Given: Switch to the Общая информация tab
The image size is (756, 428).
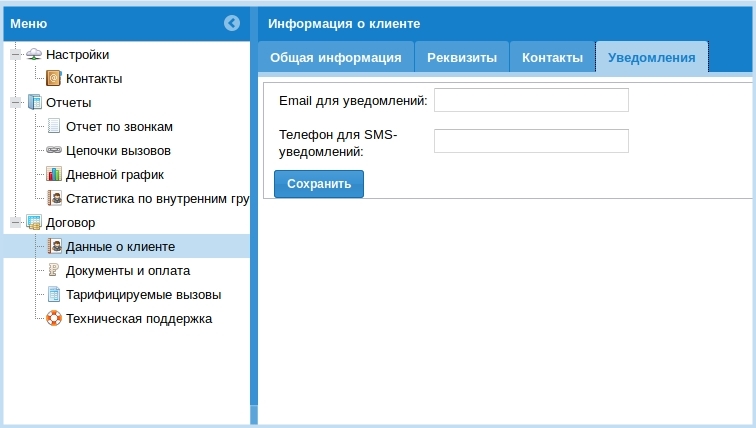Looking at the screenshot, I should point(335,58).
